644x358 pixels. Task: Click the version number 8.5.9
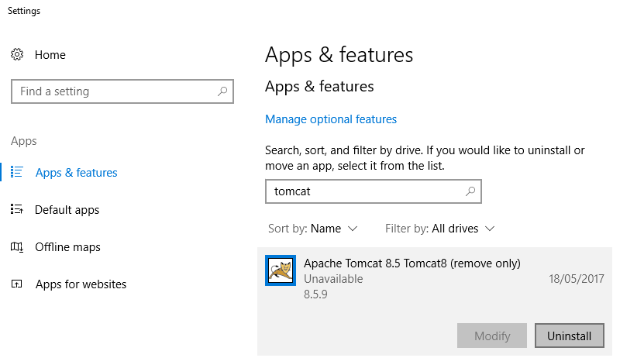(x=315, y=294)
